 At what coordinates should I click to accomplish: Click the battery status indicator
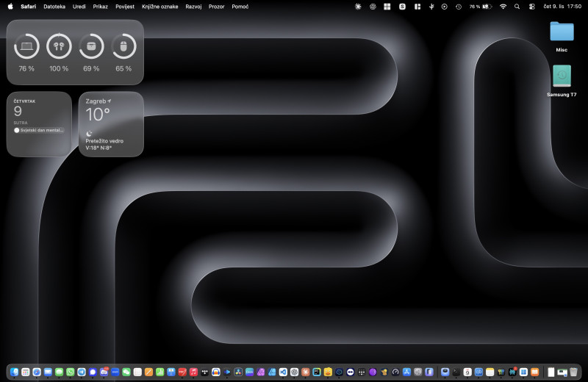click(485, 7)
